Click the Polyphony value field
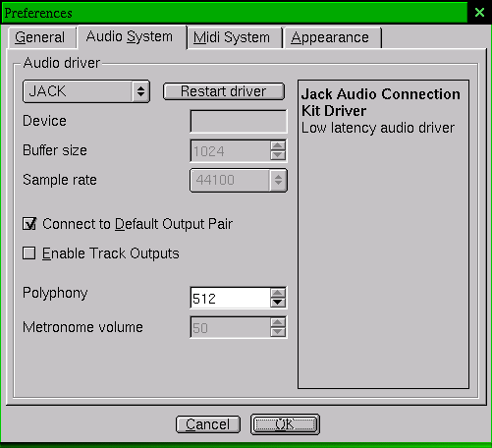Screen dimensions: 492x448 click(x=231, y=298)
